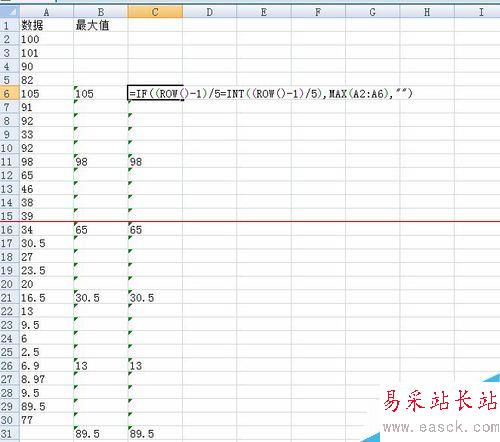The width and height of the screenshot is (500, 442).
Task: Click cell A25 with value 2.5
Action: (47, 352)
